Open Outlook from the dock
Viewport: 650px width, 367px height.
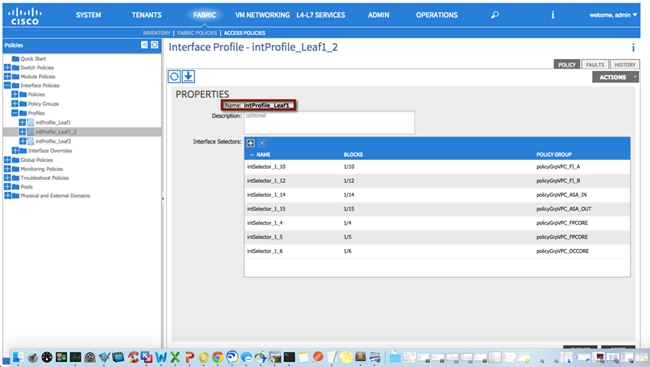tap(204, 357)
